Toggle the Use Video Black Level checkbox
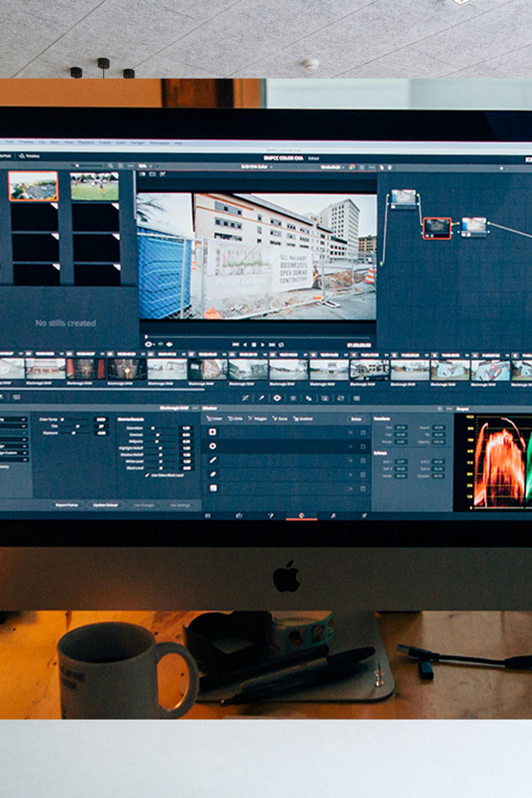 click(x=147, y=475)
